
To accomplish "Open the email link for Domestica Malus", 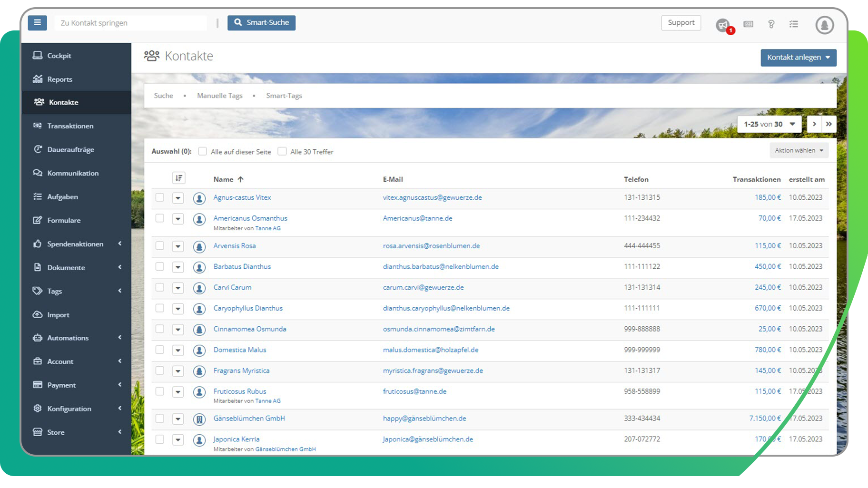I will (430, 350).
